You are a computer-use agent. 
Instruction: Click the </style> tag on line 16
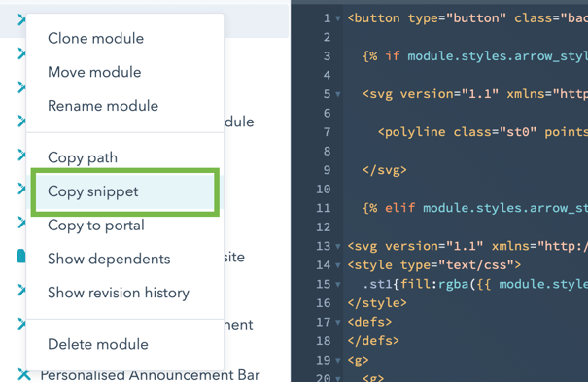pyautogui.click(x=377, y=303)
